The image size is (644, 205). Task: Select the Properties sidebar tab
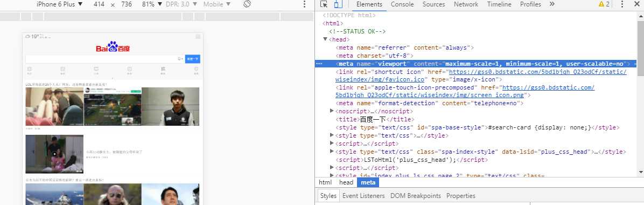tap(461, 196)
